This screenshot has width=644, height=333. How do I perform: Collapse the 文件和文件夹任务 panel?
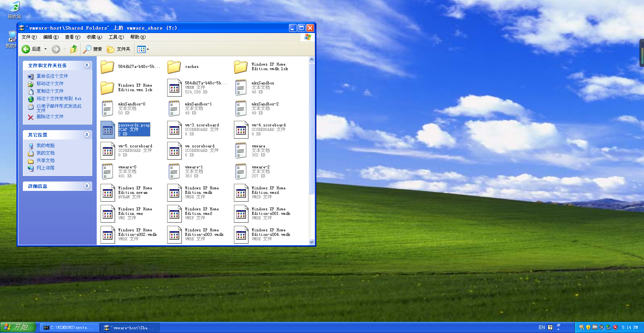click(x=87, y=65)
